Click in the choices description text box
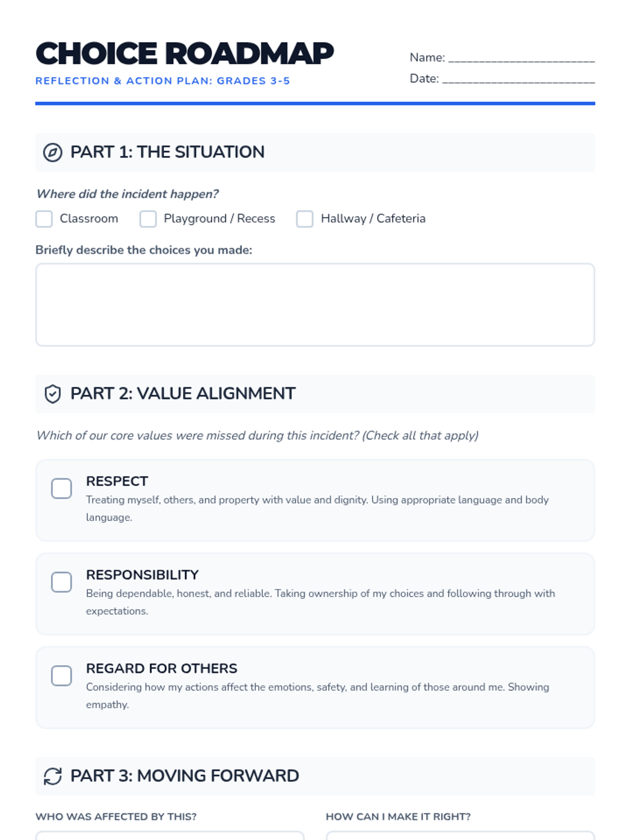Screen dimensions: 630x840 click(315, 304)
